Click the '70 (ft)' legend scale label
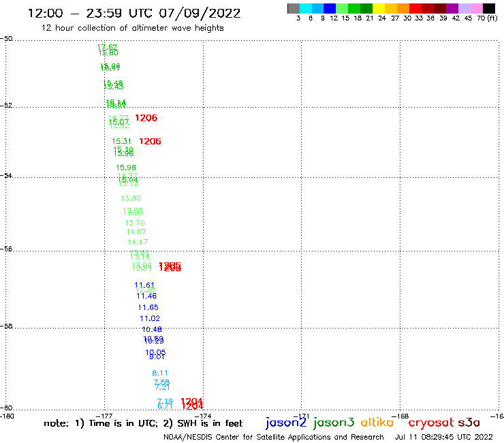Image resolution: width=504 pixels, height=443 pixels. 487,18
